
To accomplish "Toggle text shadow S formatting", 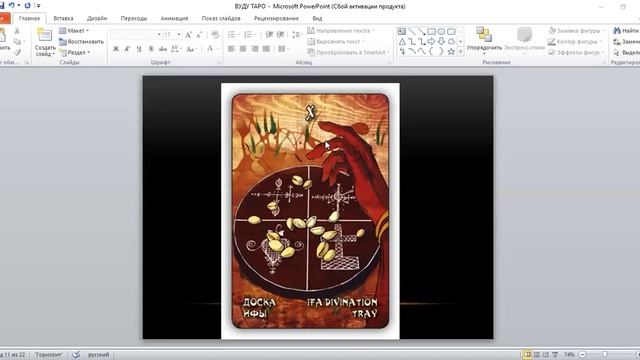I will [151, 49].
